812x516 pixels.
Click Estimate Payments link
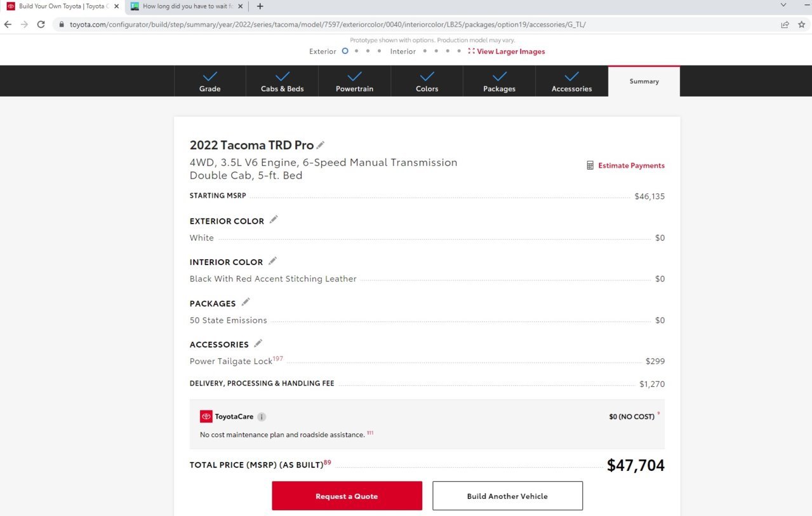pos(631,165)
